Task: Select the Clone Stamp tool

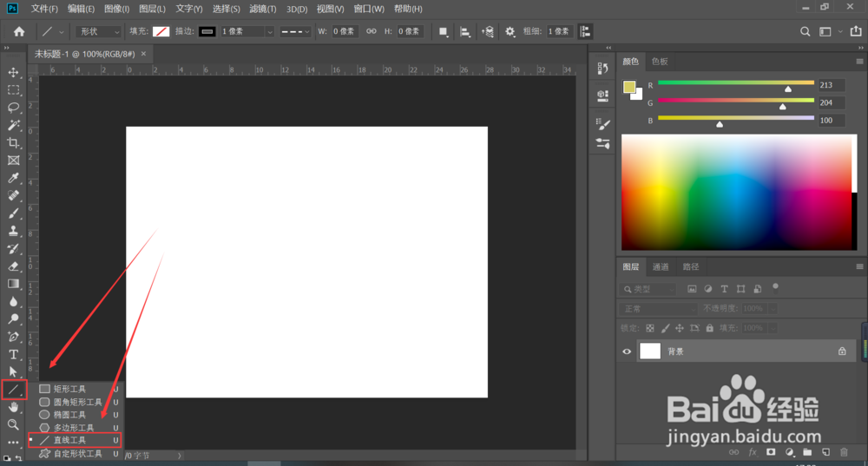Action: tap(13, 231)
